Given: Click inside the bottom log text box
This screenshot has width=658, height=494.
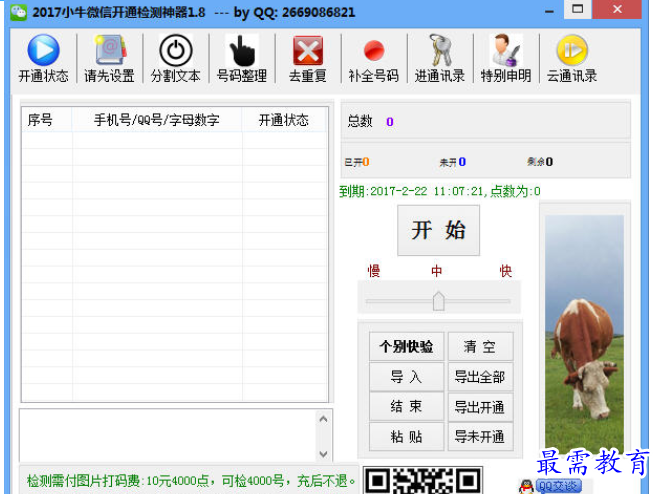Looking at the screenshot, I should coord(168,436).
